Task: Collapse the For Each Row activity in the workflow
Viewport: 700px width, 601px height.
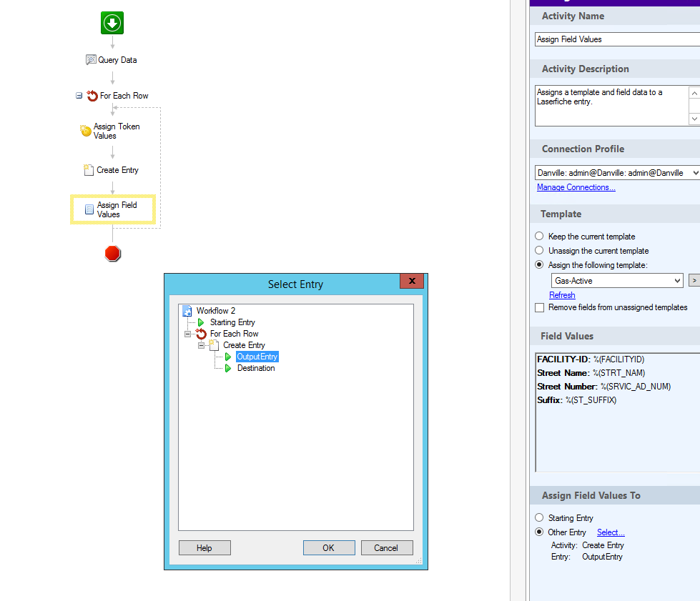Action: click(x=79, y=96)
